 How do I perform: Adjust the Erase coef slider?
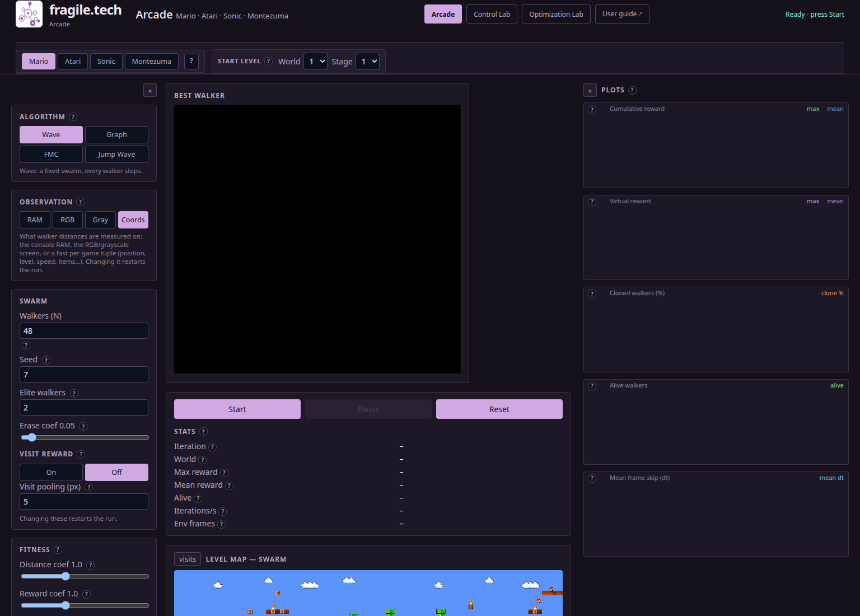click(85, 437)
